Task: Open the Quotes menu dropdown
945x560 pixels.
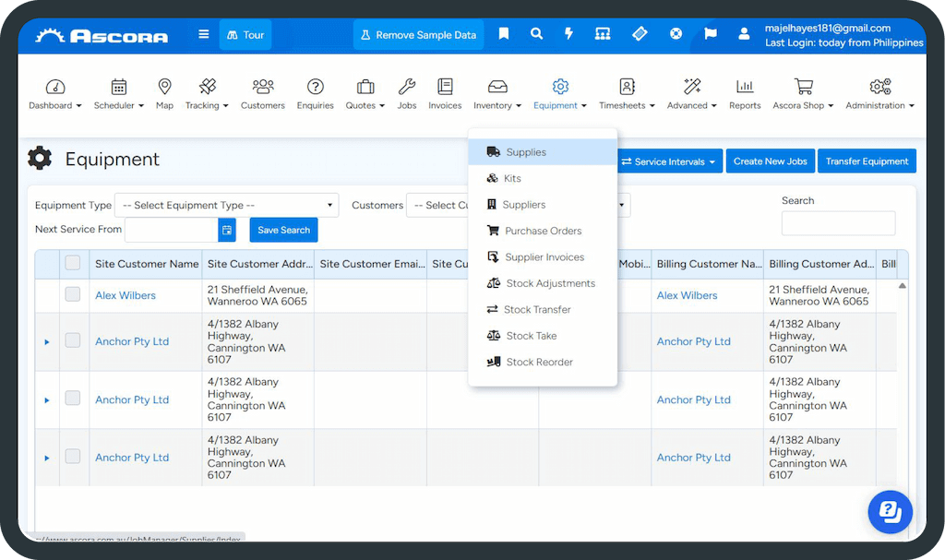Action: click(x=365, y=93)
